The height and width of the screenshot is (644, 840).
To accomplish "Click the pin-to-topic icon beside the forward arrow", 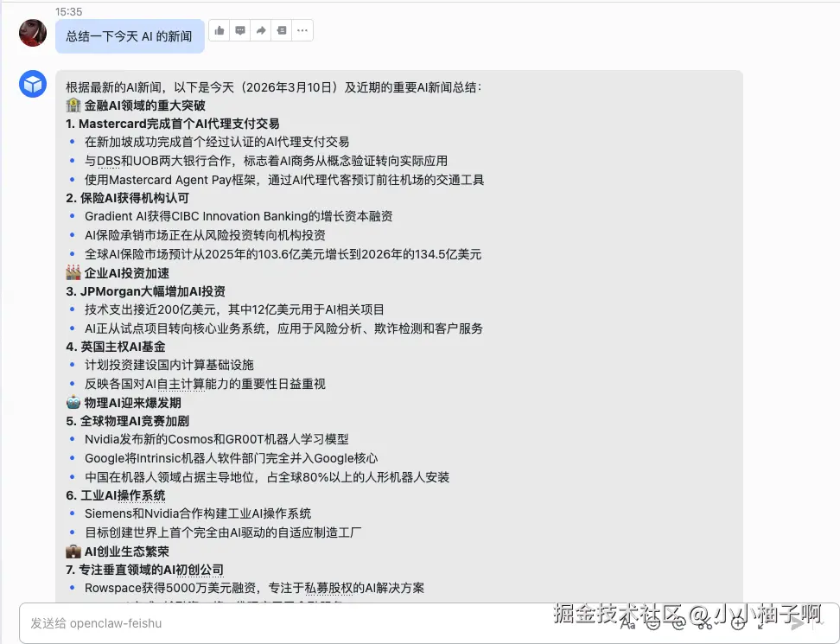I will [282, 30].
